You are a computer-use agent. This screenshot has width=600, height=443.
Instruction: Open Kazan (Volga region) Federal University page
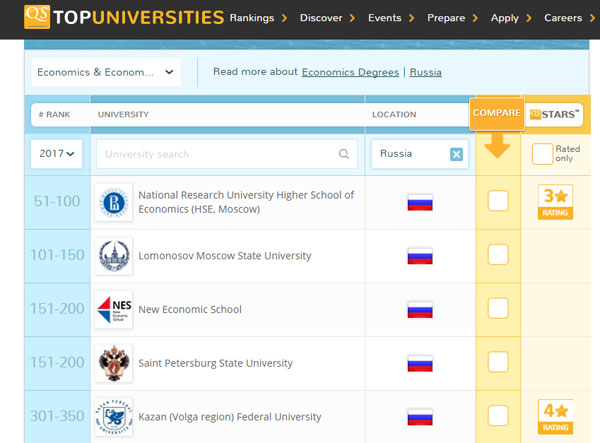pos(230,417)
